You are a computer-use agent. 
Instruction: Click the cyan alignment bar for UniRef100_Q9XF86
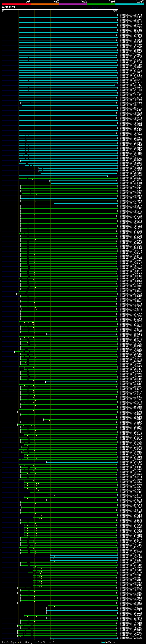tap(68, 15)
